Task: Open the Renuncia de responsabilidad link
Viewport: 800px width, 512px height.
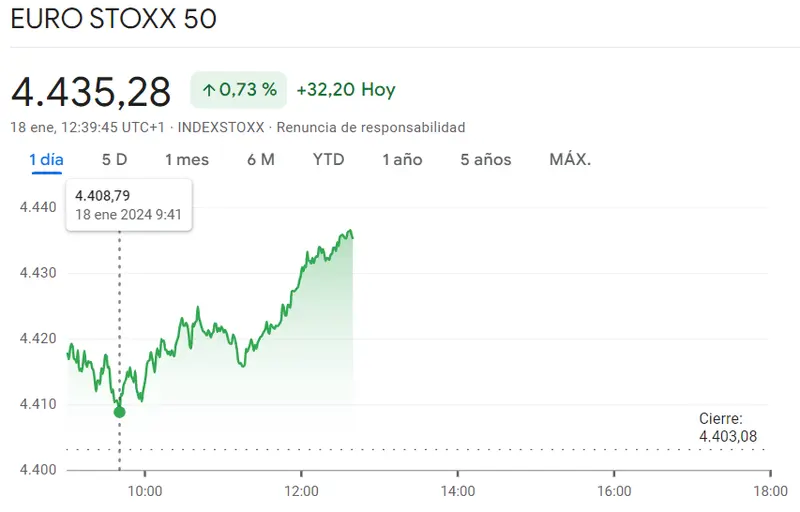Action: (371, 128)
